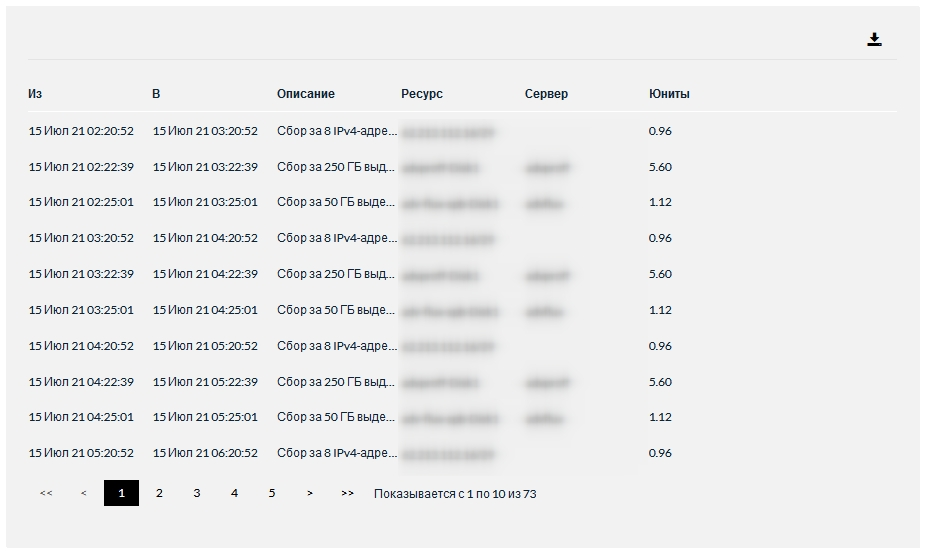929x552 pixels.
Task: Click description 'Сбор за 250 ГБ' at 02:22:39
Action: 335,167
